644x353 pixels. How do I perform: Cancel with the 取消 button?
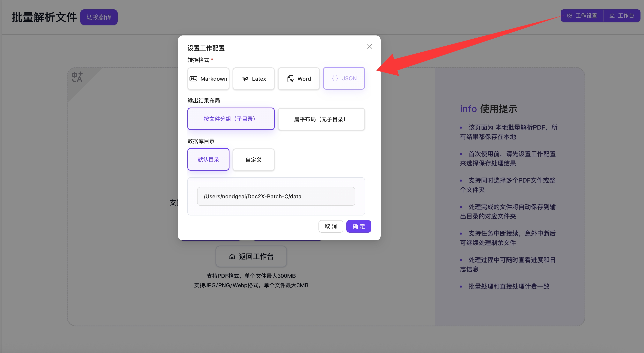pyautogui.click(x=331, y=226)
